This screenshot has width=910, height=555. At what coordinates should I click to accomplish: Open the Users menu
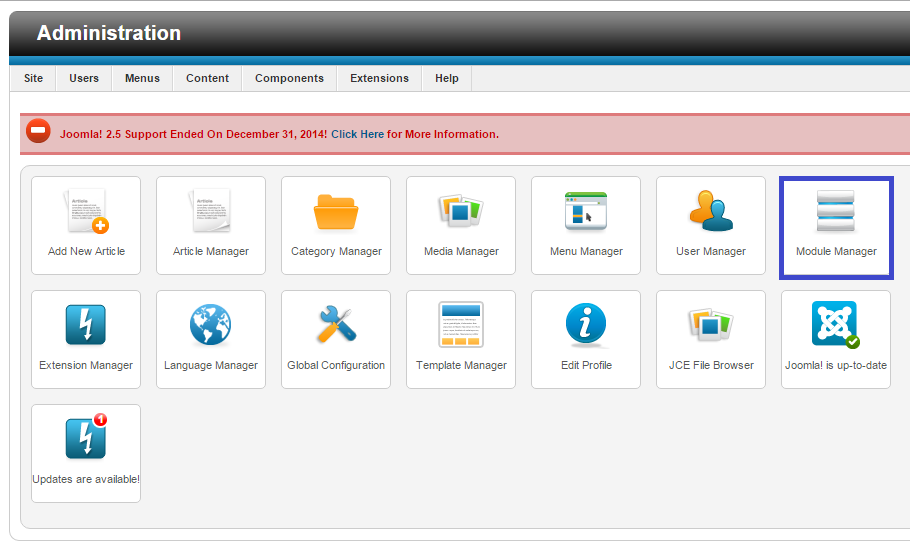pos(84,78)
